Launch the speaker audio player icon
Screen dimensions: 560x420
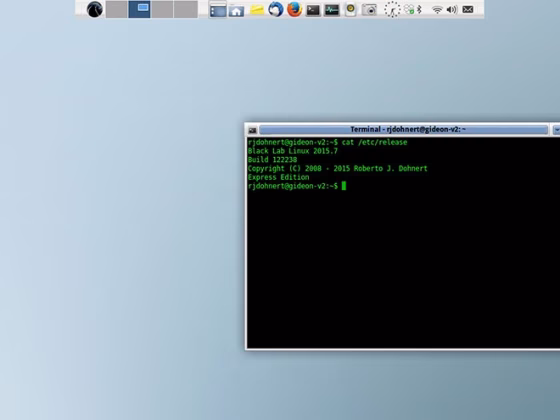pos(350,9)
